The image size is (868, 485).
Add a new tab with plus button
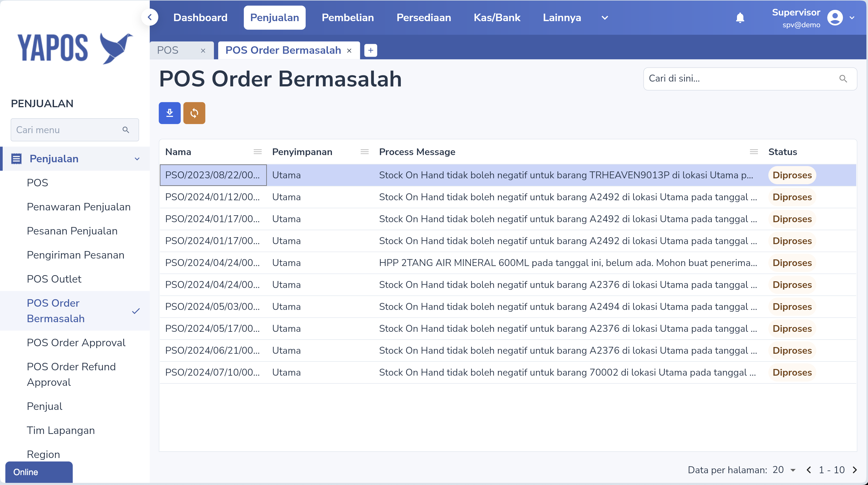click(371, 51)
